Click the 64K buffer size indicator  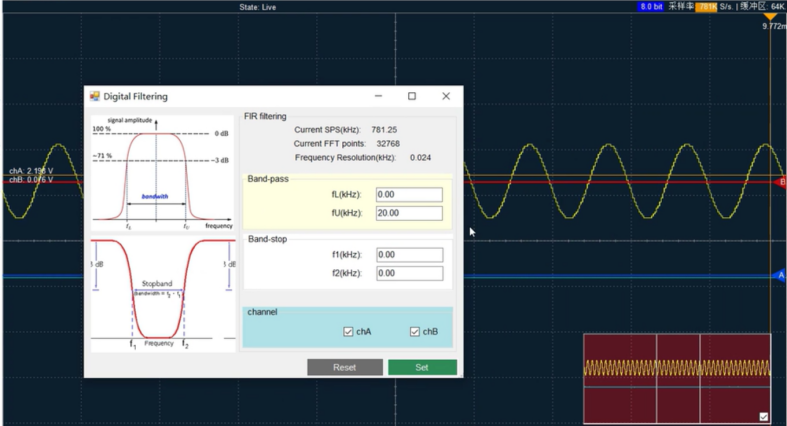(777, 7)
